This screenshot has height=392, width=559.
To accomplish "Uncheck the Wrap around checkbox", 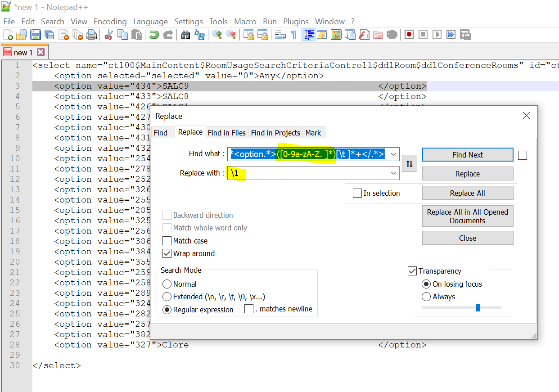I will [x=167, y=253].
